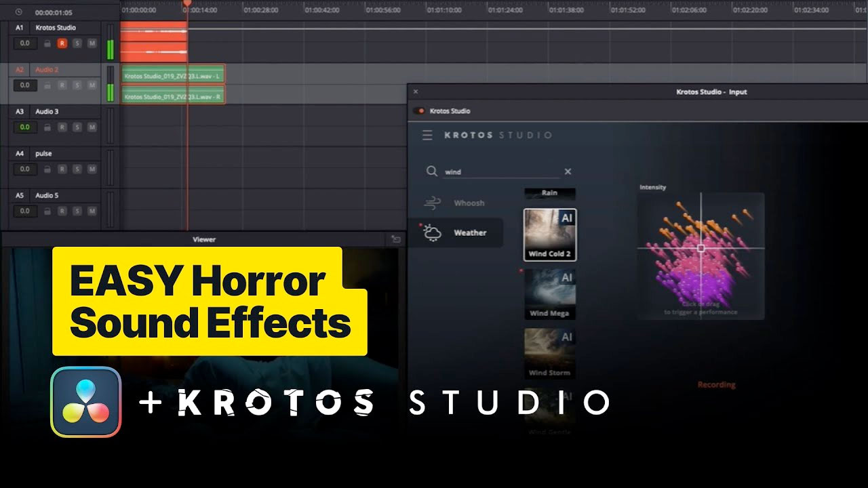The width and height of the screenshot is (868, 488).
Task: Click the 'wind' search field in Krotos Studio
Action: [x=502, y=172]
